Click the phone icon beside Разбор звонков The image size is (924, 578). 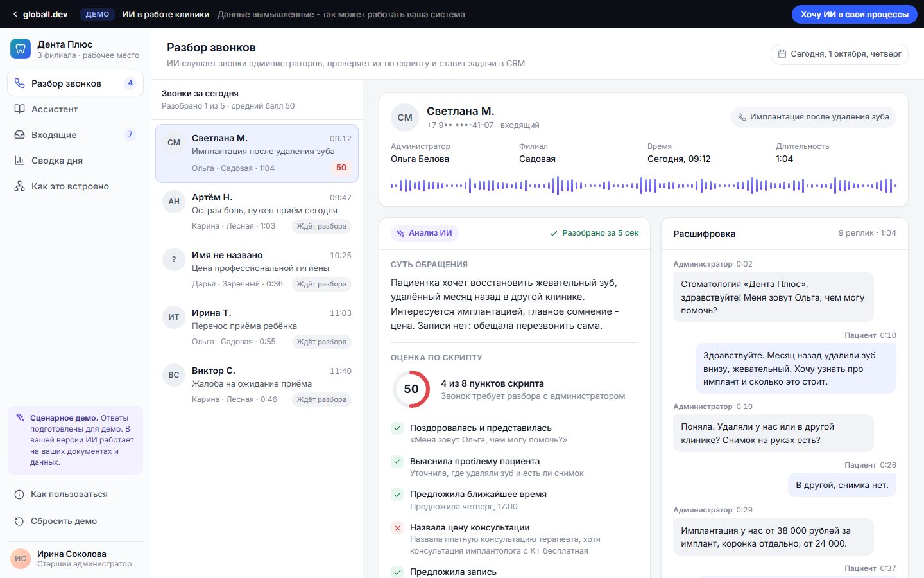(x=20, y=83)
